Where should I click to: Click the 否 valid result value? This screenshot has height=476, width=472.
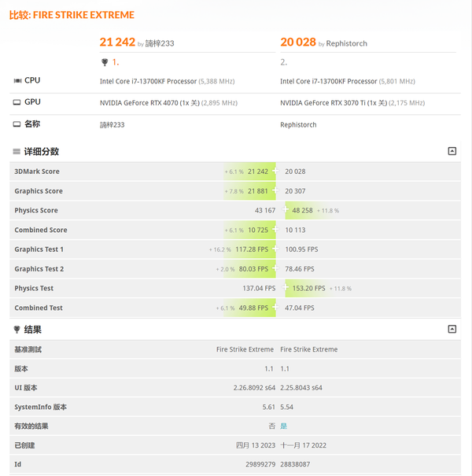click(x=271, y=426)
